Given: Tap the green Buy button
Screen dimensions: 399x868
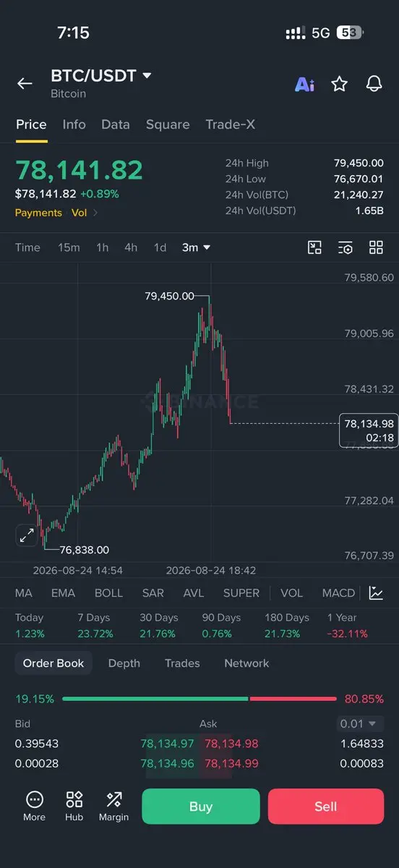Looking at the screenshot, I should point(201,807).
